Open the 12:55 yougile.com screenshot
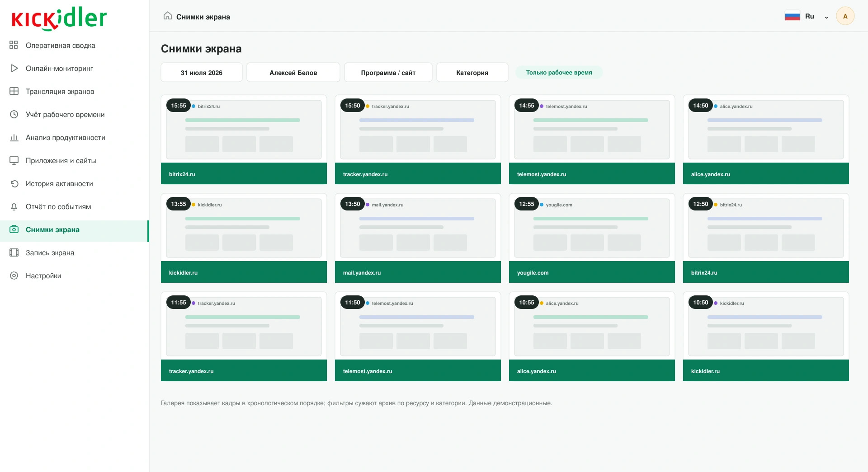Image resolution: width=868 pixels, height=472 pixels. [592, 238]
